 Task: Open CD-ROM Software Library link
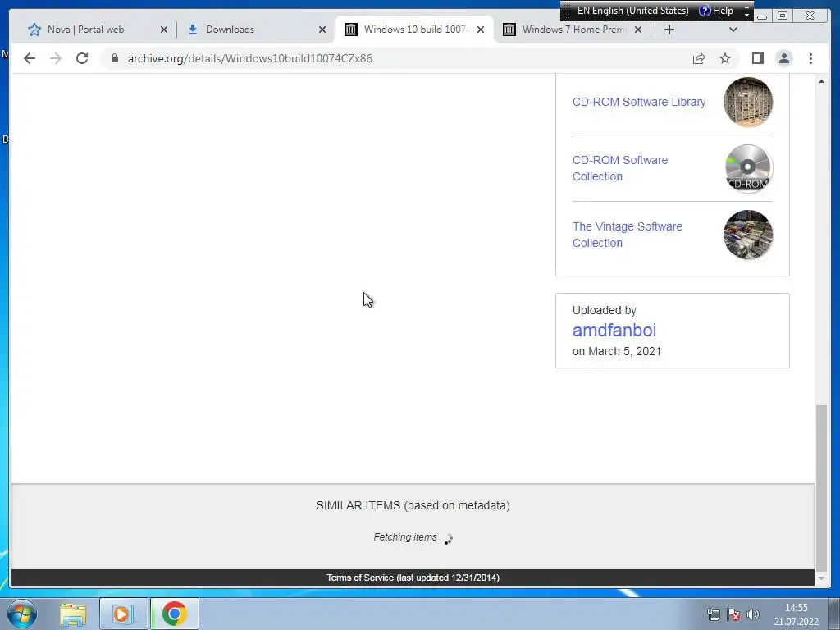click(638, 102)
